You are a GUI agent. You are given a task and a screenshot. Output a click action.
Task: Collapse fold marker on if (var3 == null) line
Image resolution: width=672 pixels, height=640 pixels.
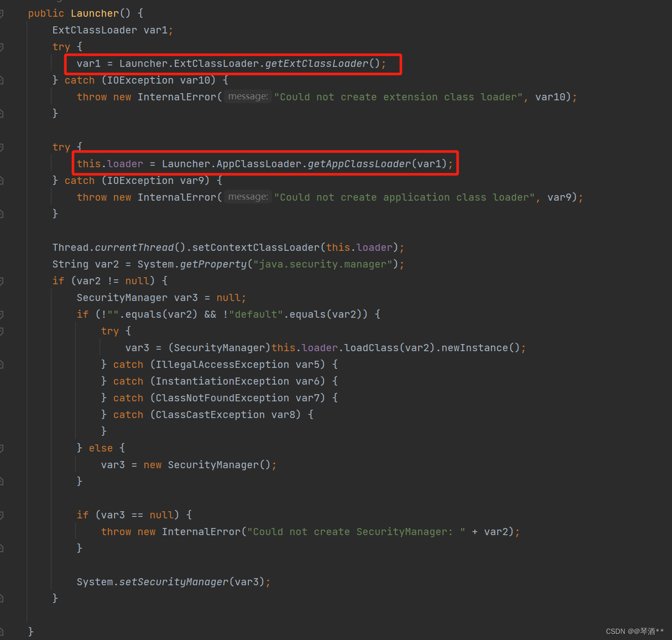1,515
